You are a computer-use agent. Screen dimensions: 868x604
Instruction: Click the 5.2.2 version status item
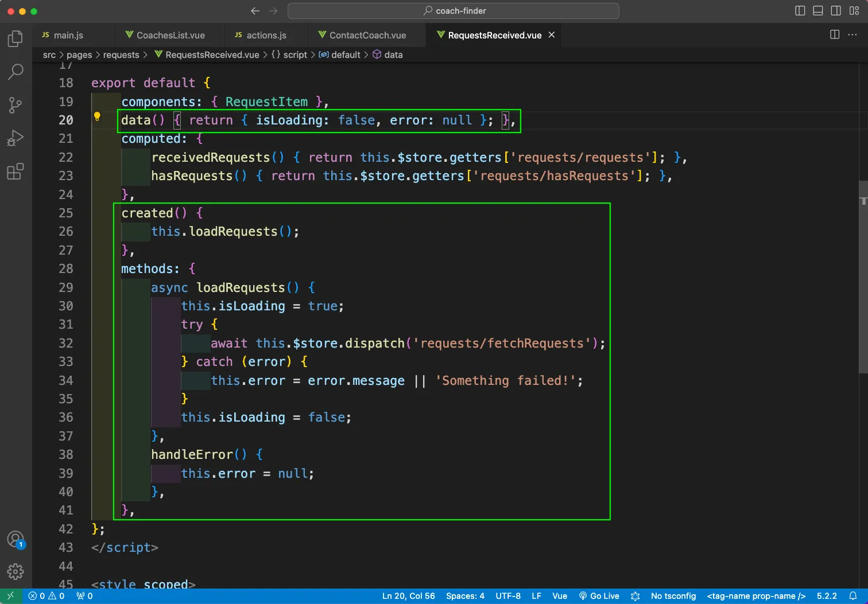(827, 596)
